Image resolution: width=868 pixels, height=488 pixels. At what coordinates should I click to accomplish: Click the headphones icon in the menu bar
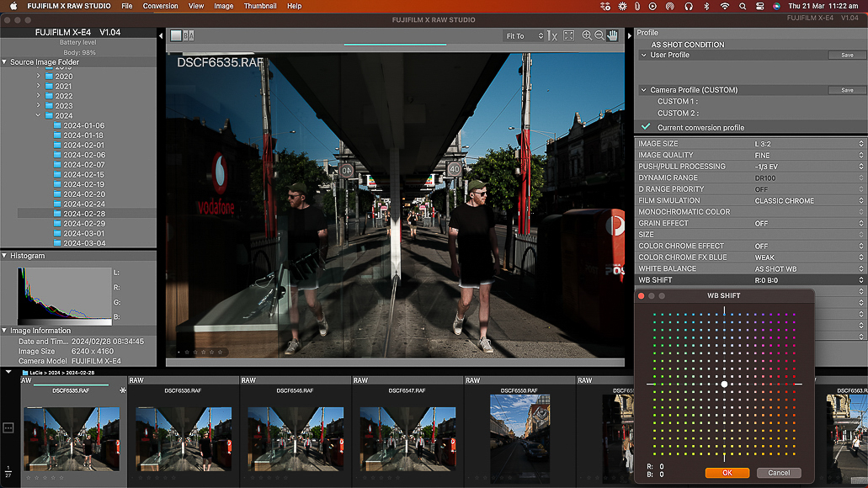[689, 6]
